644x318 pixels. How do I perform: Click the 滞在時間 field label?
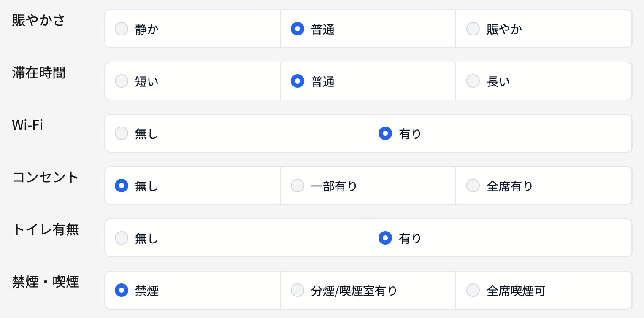[38, 73]
